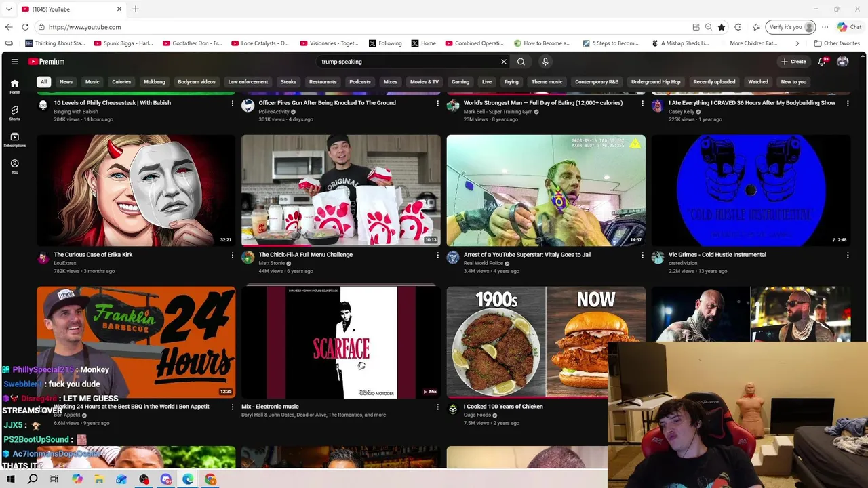
Task: Click the Create button
Action: click(x=793, y=62)
